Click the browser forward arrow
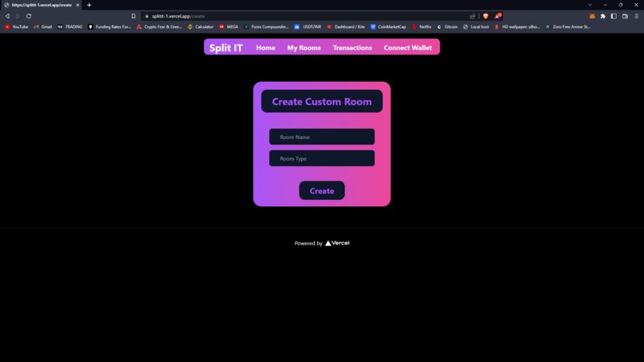This screenshot has width=644, height=362. point(18,16)
